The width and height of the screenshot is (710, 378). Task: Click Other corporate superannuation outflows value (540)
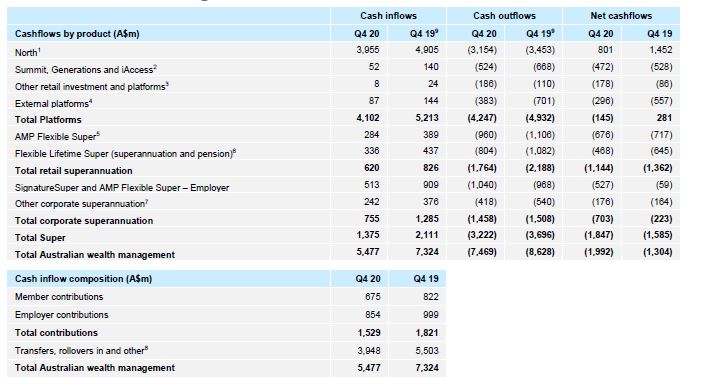[544, 201]
